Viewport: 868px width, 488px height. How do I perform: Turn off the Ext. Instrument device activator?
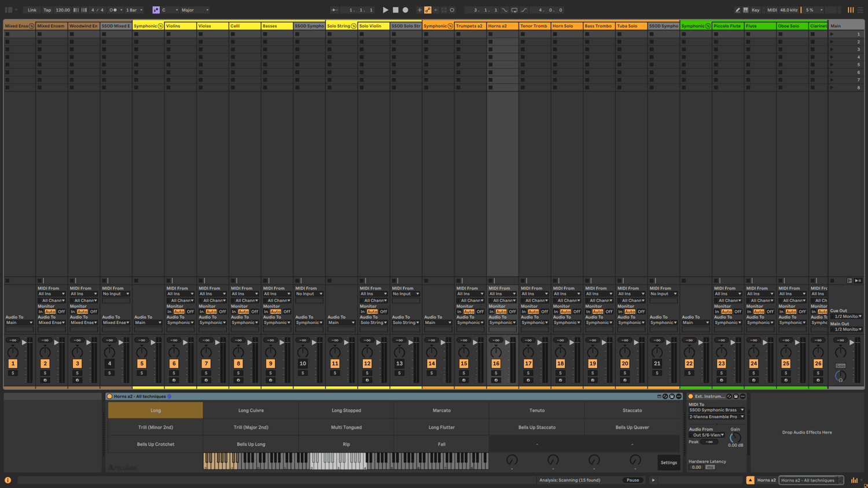pos(690,397)
